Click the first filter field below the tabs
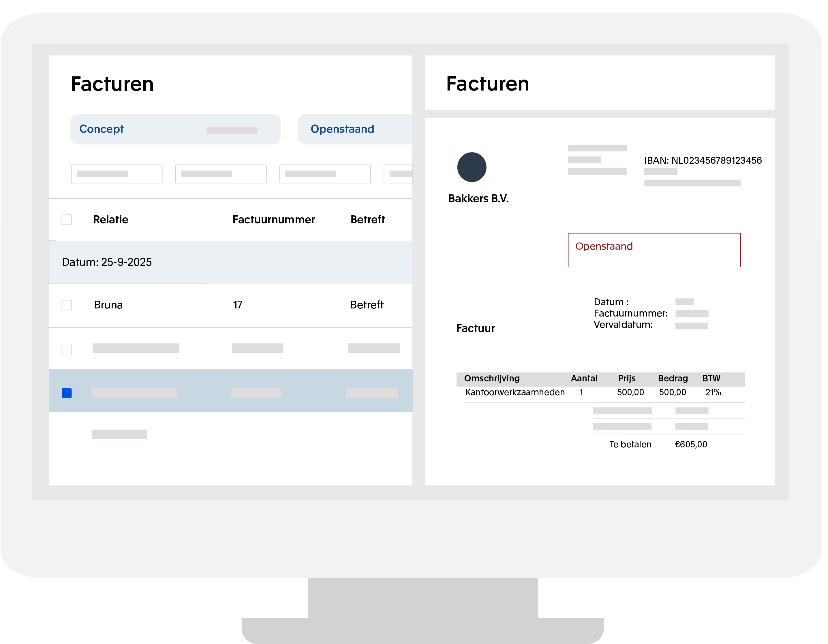828x644 pixels. (x=117, y=174)
